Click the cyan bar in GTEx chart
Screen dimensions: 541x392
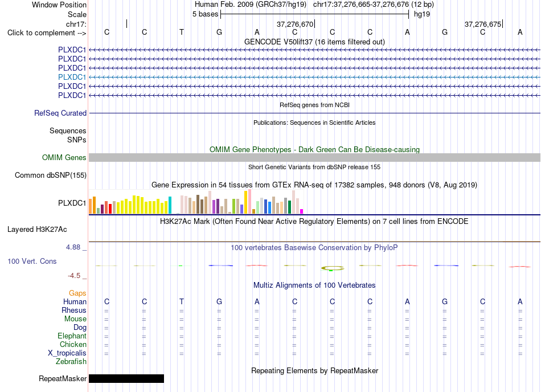tap(170, 205)
